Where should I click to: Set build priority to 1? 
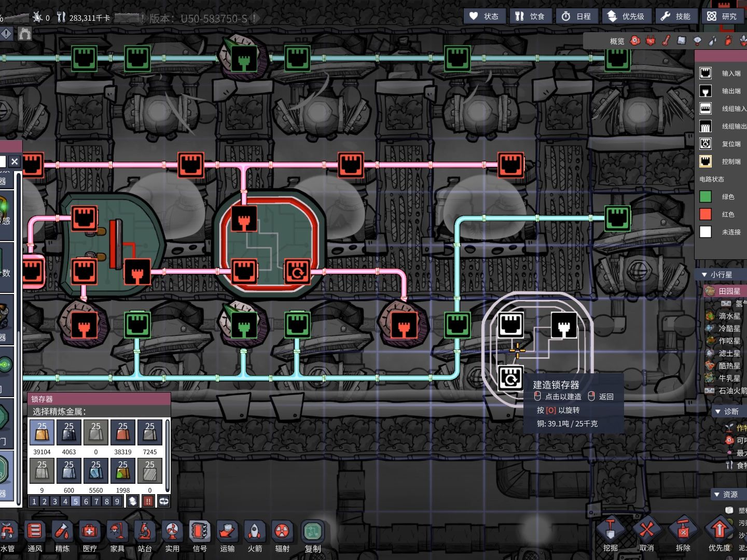(34, 501)
